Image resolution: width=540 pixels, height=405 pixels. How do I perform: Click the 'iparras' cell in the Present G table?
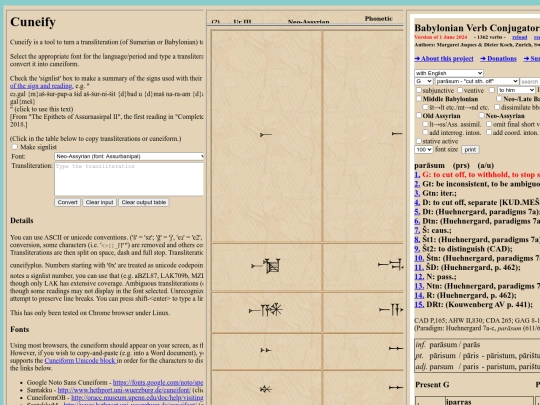point(489,401)
